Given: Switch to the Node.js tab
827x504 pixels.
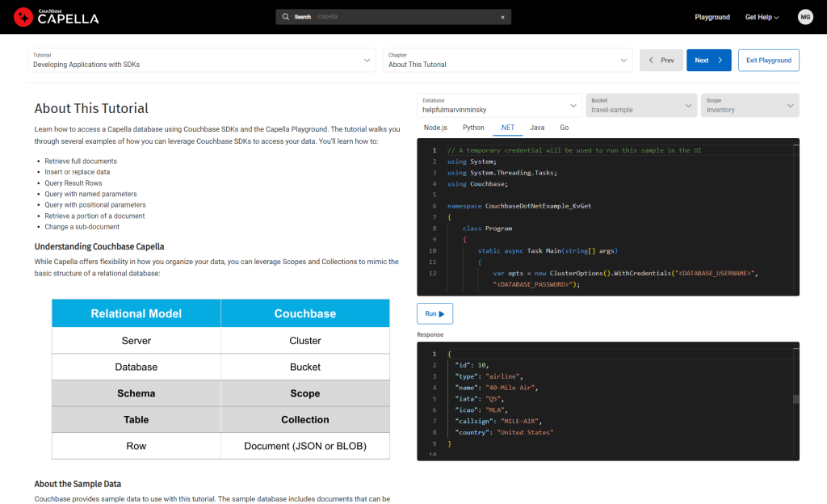Looking at the screenshot, I should point(435,128).
